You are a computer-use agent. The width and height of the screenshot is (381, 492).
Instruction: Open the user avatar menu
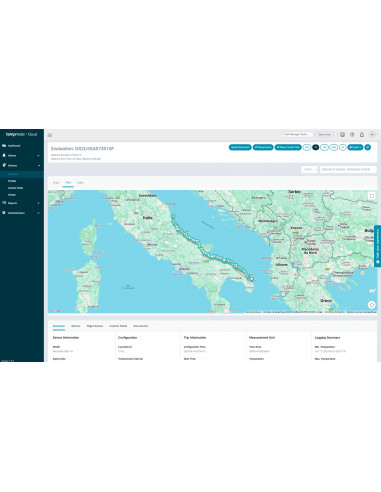373,135
